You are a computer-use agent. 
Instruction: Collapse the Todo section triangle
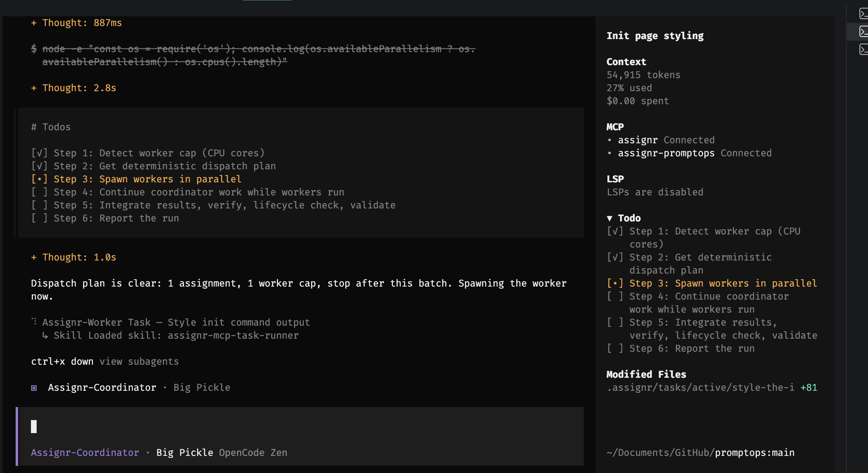(609, 219)
